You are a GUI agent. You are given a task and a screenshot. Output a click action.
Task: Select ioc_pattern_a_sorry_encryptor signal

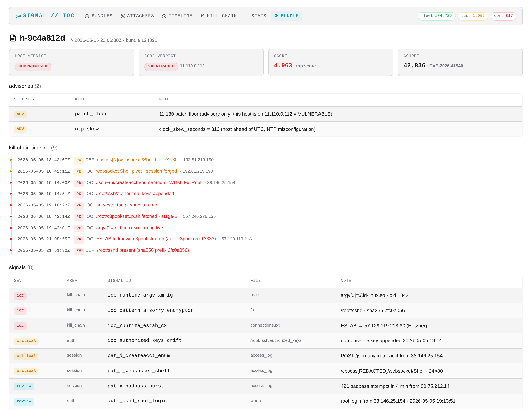click(266, 310)
